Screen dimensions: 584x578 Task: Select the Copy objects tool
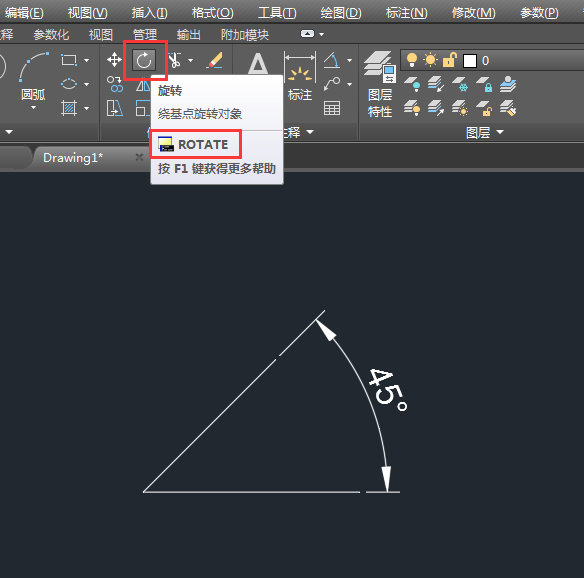114,84
